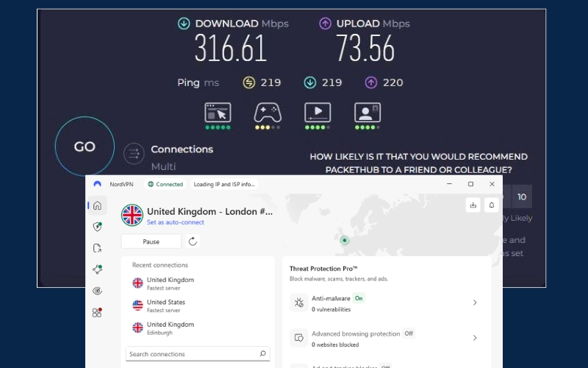Click the download arrow icon beside DOWNLOAD Mbps
The height and width of the screenshot is (368, 588).
coord(184,24)
